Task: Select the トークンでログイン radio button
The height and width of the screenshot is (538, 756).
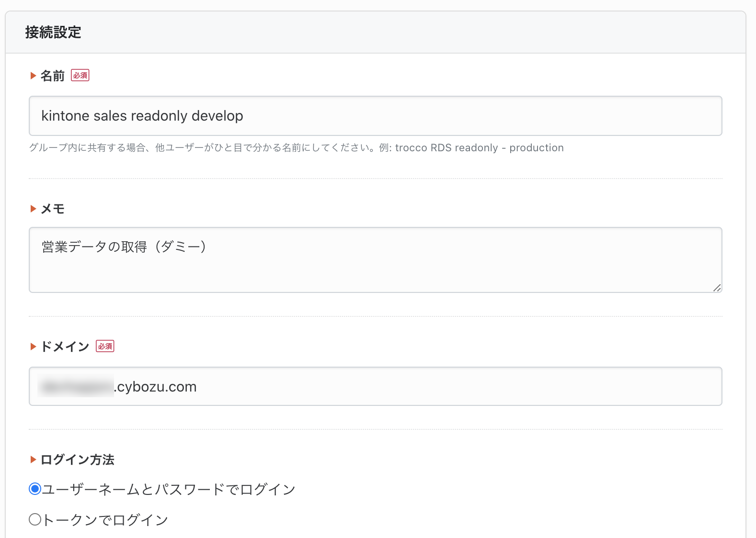Action: (x=35, y=519)
